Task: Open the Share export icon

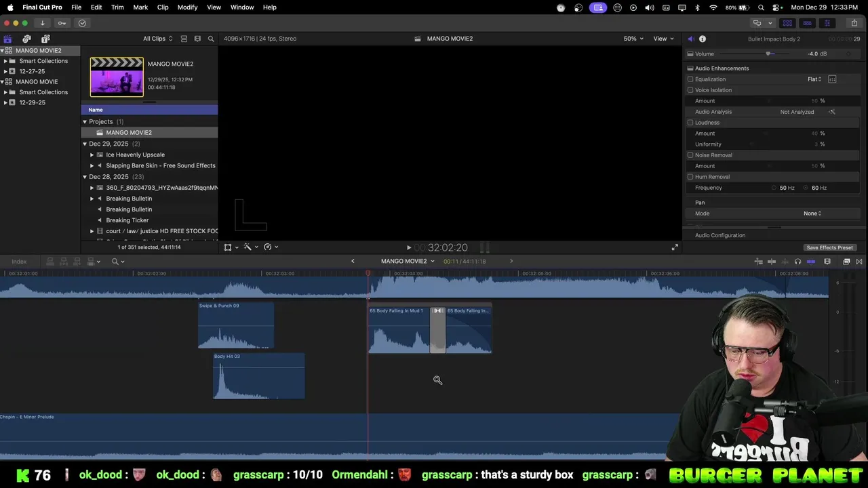Action: coord(853,23)
